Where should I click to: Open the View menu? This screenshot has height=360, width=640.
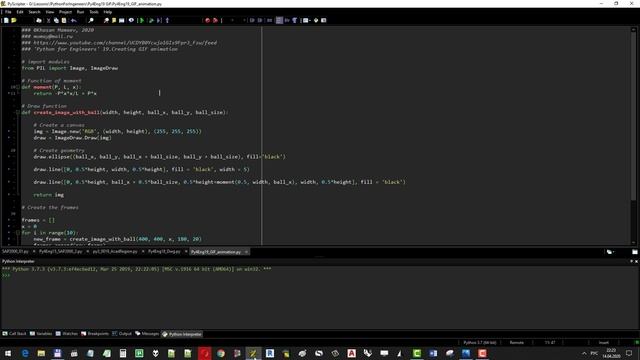coord(50,12)
